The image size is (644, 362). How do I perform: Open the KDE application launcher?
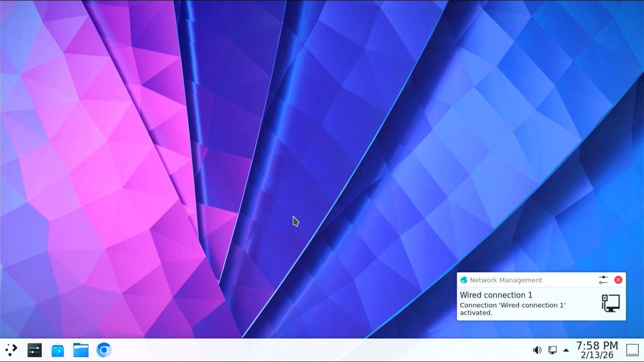[11, 350]
